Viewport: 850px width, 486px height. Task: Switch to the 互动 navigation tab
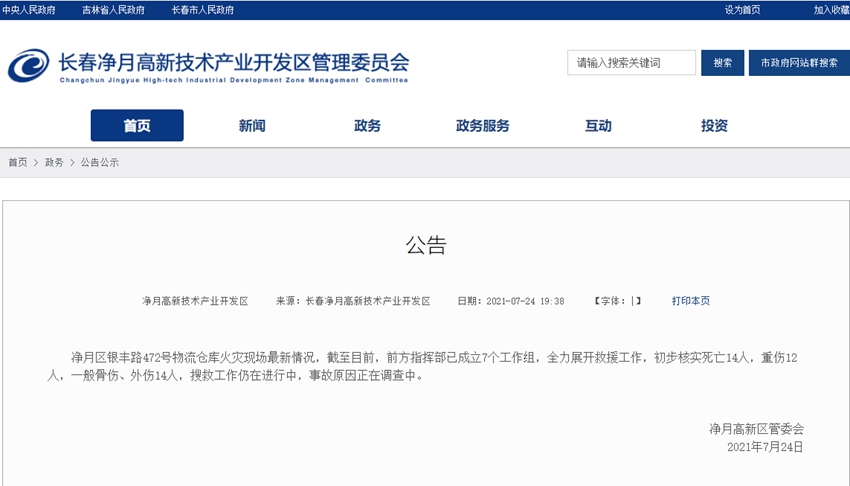(x=598, y=126)
